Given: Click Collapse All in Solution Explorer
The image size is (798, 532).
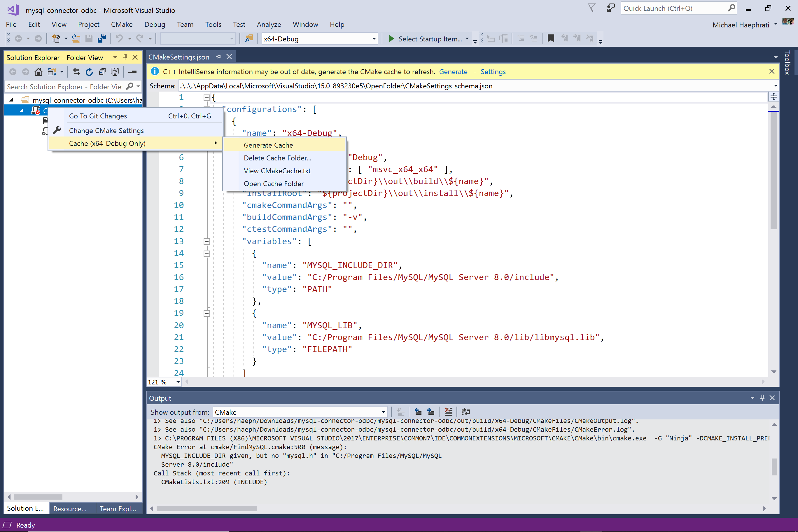Looking at the screenshot, I should click(102, 72).
